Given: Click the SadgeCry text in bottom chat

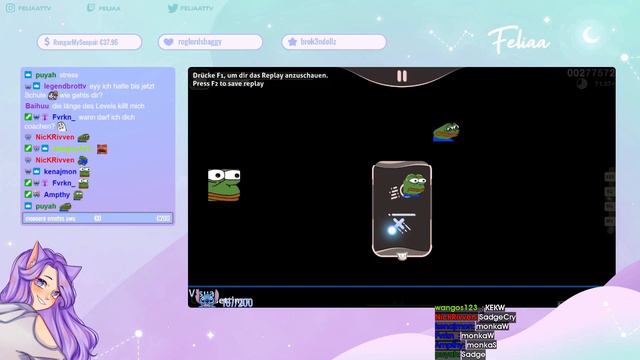Looking at the screenshot, I should coord(497,317).
